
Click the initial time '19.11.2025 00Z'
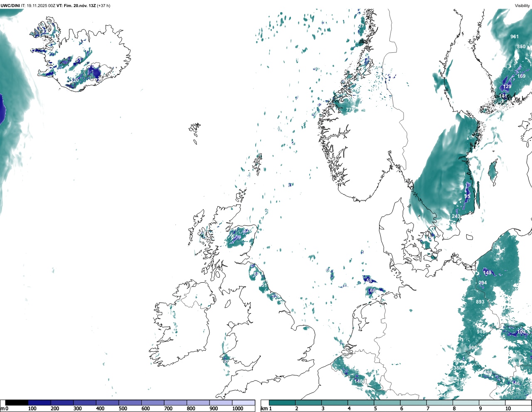(x=41, y=6)
